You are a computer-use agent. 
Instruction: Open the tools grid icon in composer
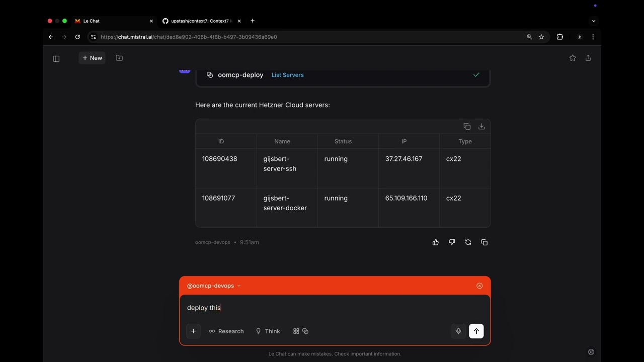tap(296, 331)
